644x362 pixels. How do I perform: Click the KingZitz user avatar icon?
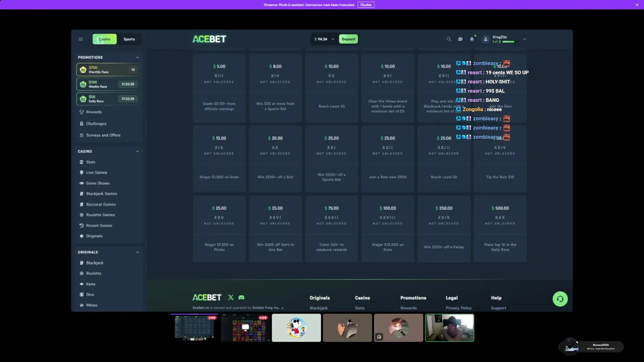[486, 39]
